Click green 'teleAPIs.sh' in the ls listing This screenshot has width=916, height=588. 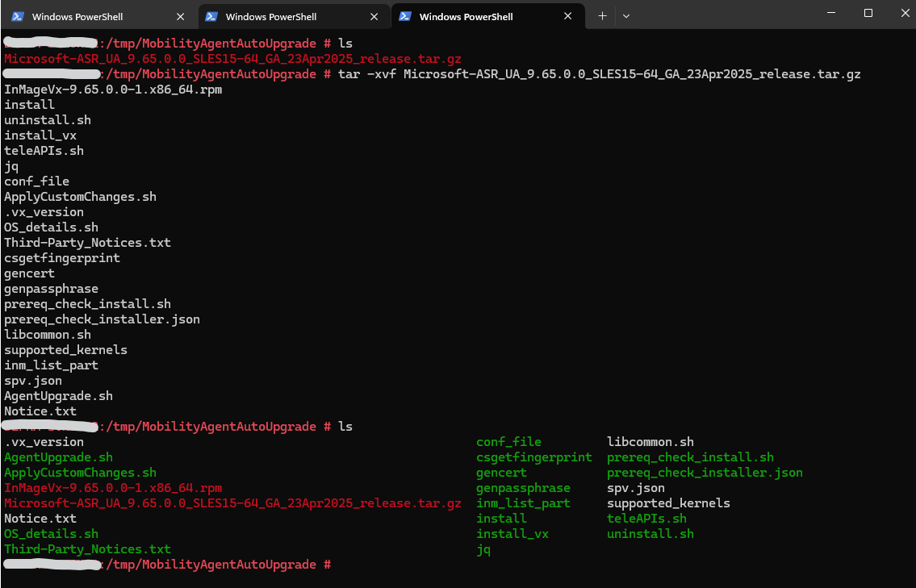pos(646,519)
